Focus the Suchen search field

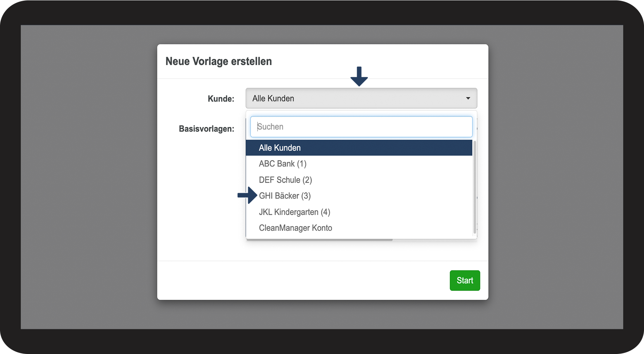click(361, 127)
